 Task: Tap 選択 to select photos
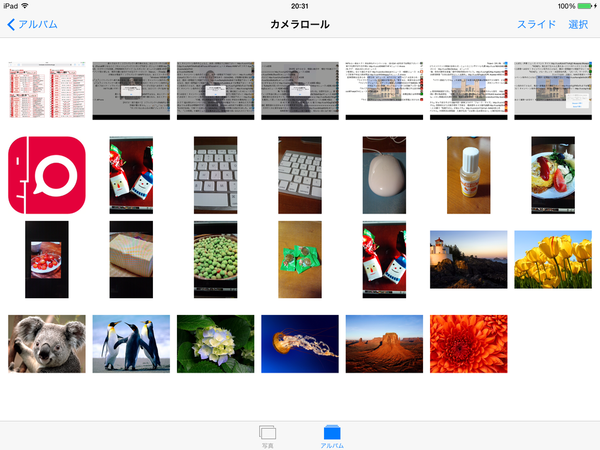pyautogui.click(x=578, y=24)
